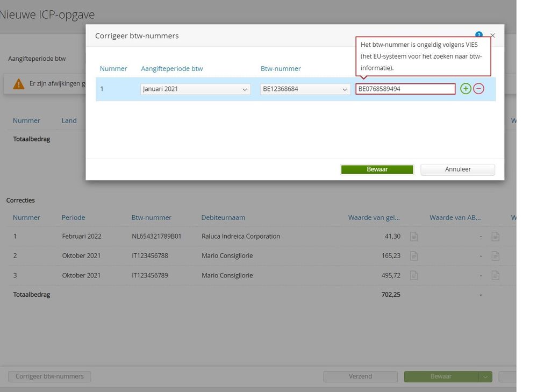Sort by dialog Aangifteperiode btw column header
This screenshot has height=392, width=537.
click(172, 68)
